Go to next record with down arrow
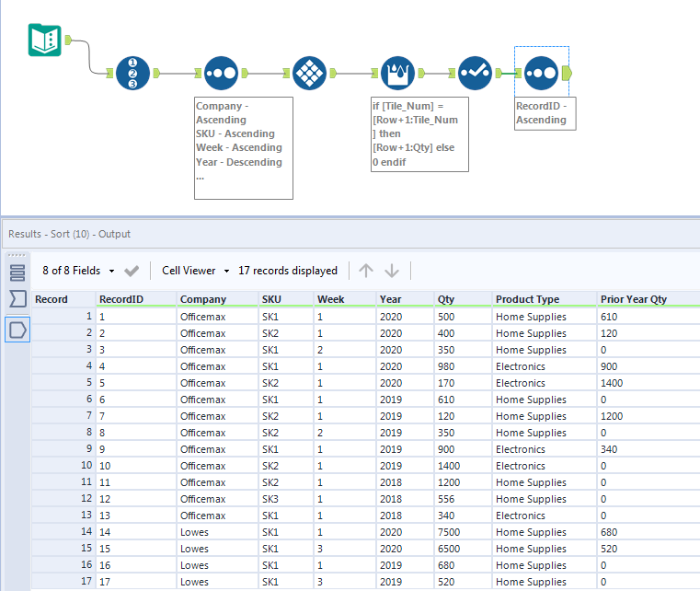 pyautogui.click(x=392, y=271)
